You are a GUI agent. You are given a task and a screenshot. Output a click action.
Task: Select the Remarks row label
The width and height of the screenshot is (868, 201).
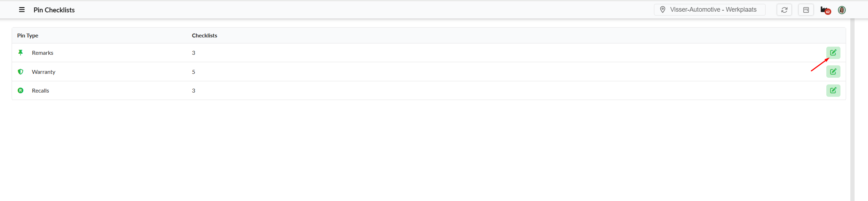coord(42,53)
